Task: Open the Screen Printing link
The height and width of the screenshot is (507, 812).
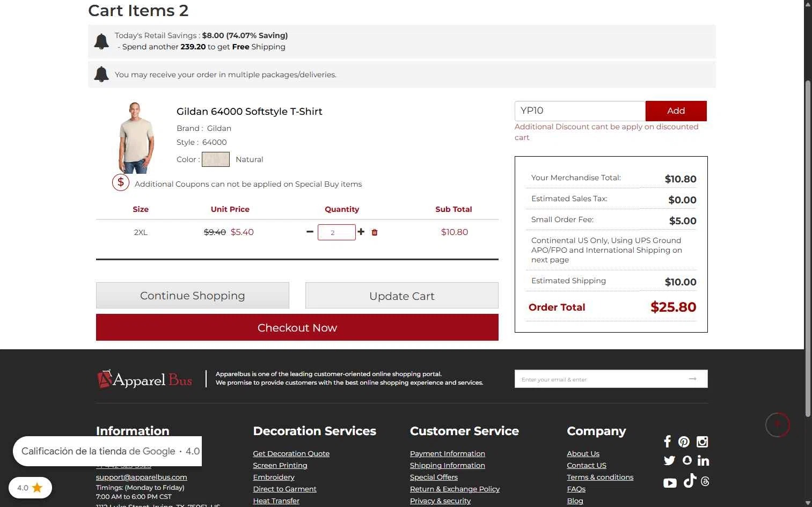Action: 280,465
